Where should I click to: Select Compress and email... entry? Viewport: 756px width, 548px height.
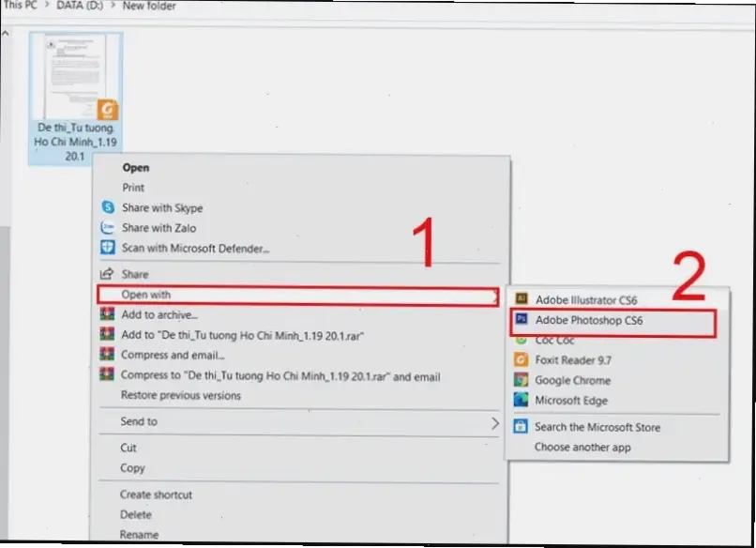pos(173,356)
